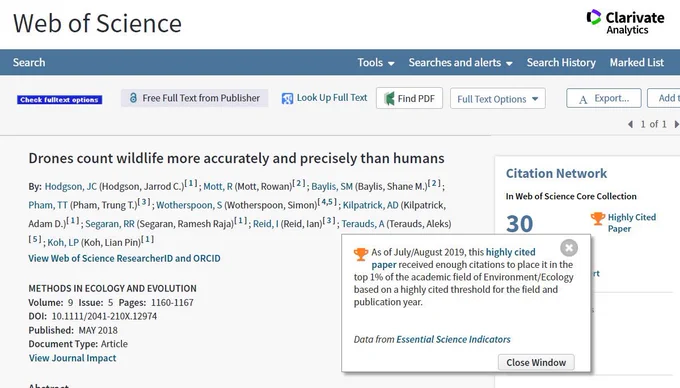Screen dimensions: 680x388
Task: Click Look Up Full Text link
Action: pos(324,98)
